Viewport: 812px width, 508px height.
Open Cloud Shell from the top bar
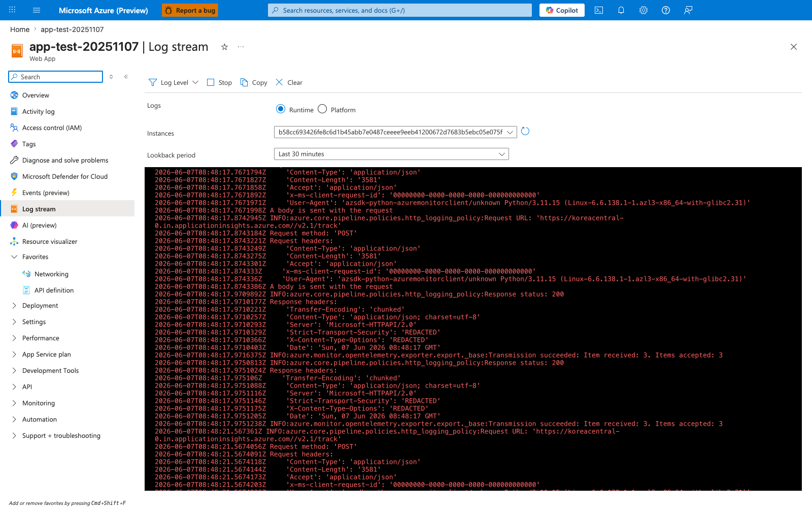click(599, 10)
